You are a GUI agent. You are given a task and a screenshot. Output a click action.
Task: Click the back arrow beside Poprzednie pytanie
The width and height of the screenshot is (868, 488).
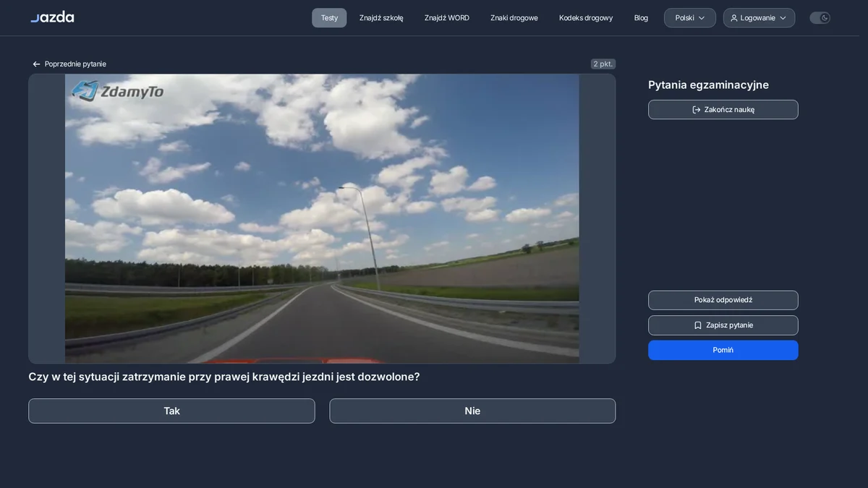click(36, 64)
